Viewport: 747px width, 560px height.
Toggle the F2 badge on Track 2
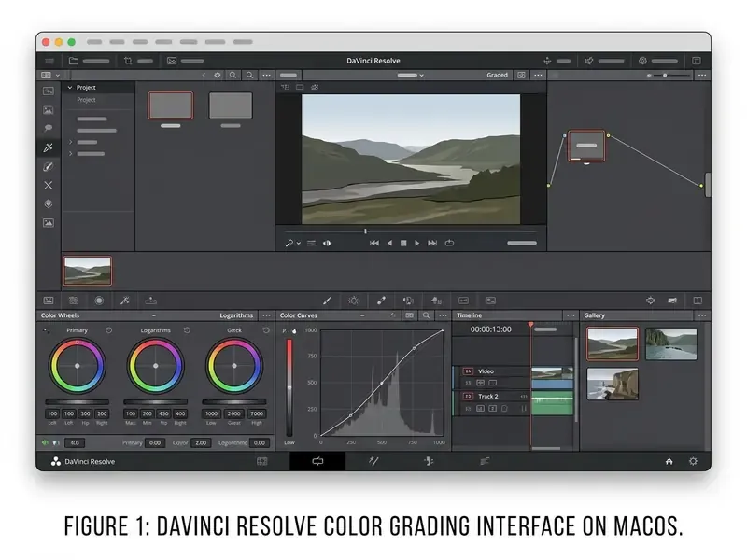point(468,396)
